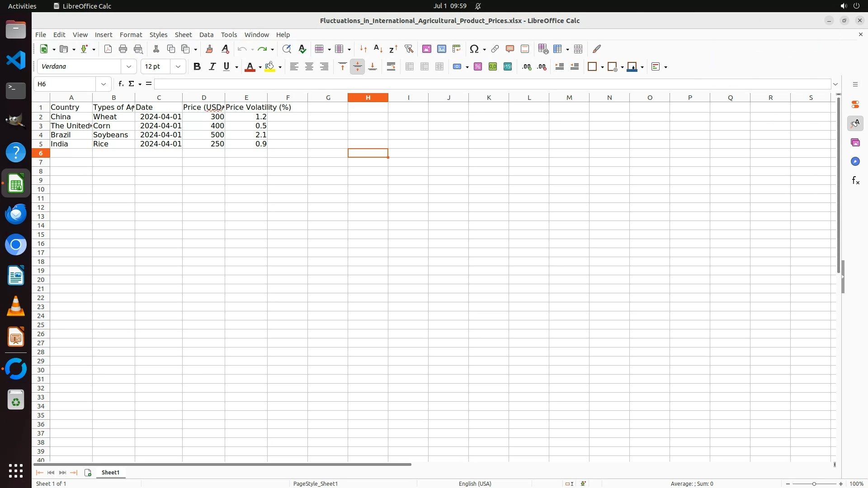
Task: Select the Sheet1 tab
Action: pyautogui.click(x=110, y=472)
